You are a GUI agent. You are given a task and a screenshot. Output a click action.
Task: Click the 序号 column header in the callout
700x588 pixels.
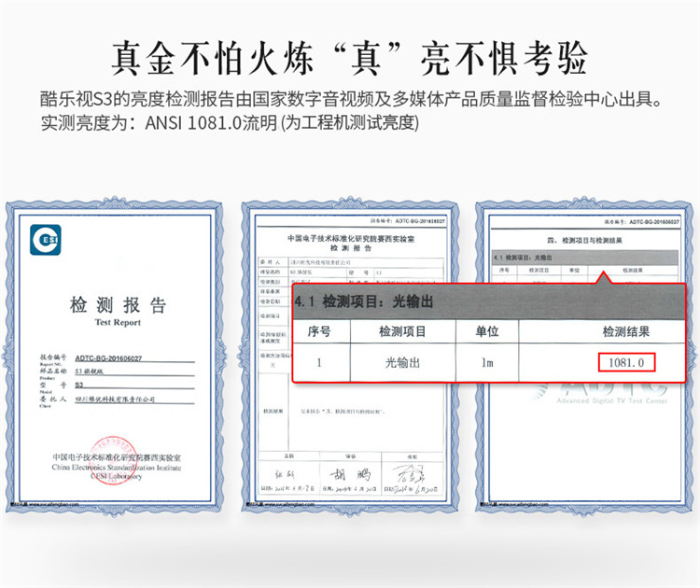click(x=319, y=331)
